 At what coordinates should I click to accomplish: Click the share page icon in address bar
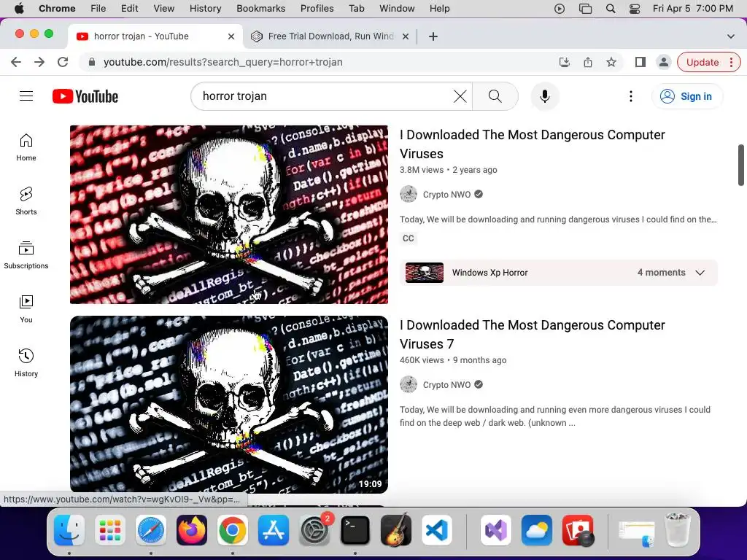(x=588, y=62)
